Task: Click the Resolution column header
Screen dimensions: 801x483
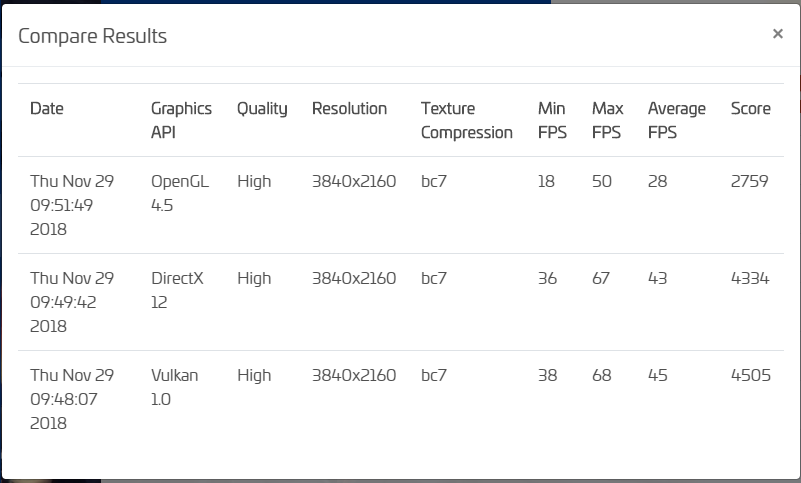Action: (x=349, y=108)
